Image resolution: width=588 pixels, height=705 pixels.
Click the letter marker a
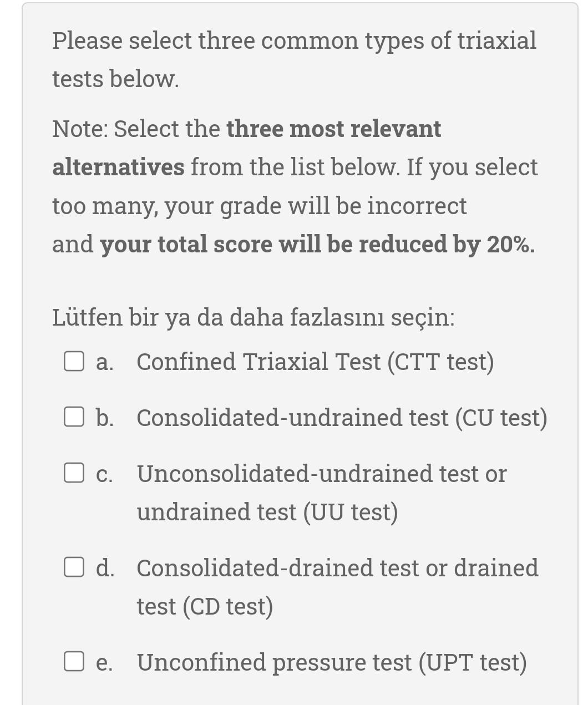(103, 362)
